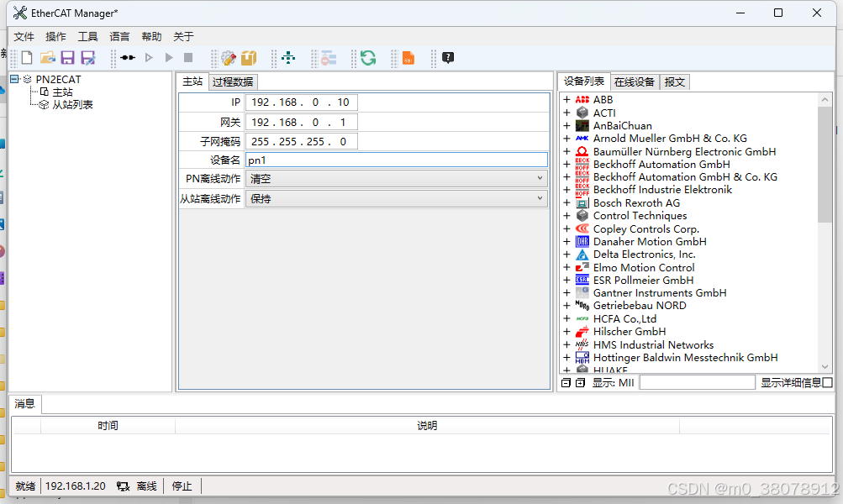
Task: Click the connect device toolbar icon
Action: point(128,57)
